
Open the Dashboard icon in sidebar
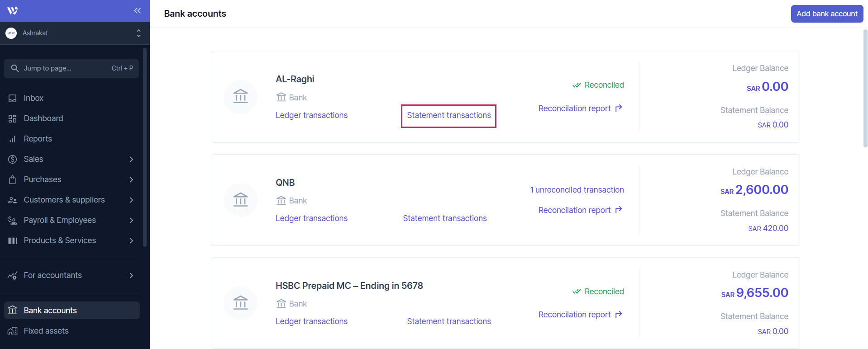[13, 118]
